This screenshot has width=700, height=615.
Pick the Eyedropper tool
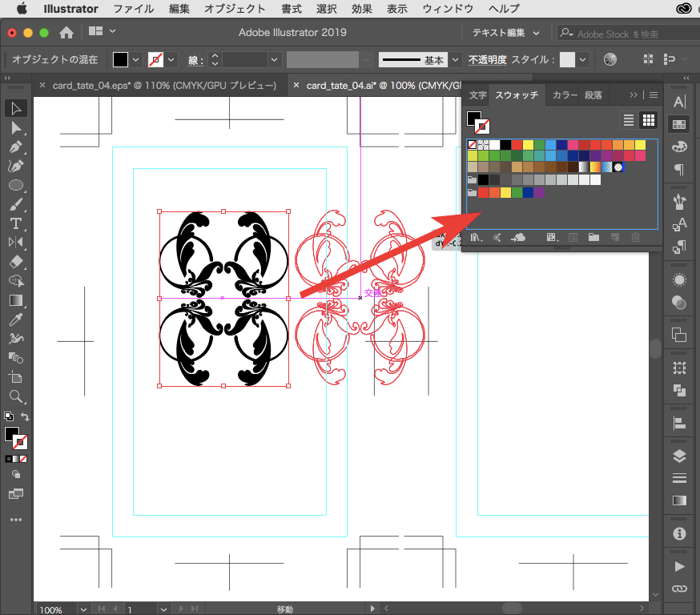pos(15,320)
